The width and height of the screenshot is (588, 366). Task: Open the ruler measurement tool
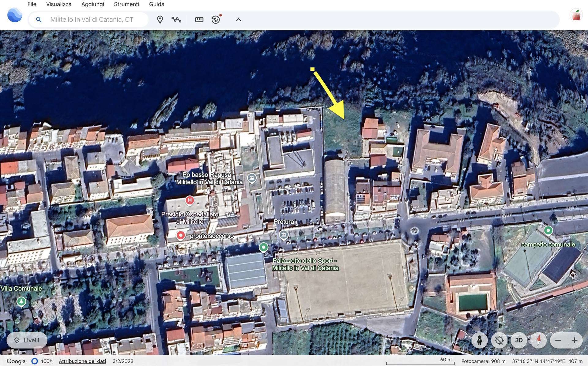[199, 20]
